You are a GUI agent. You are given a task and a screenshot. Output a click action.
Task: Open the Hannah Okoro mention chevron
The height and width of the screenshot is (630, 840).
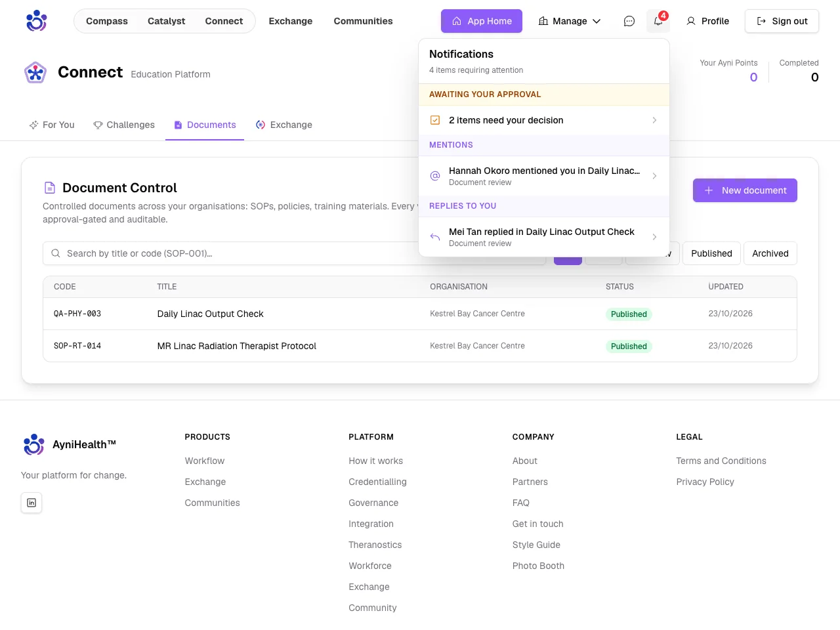point(654,176)
